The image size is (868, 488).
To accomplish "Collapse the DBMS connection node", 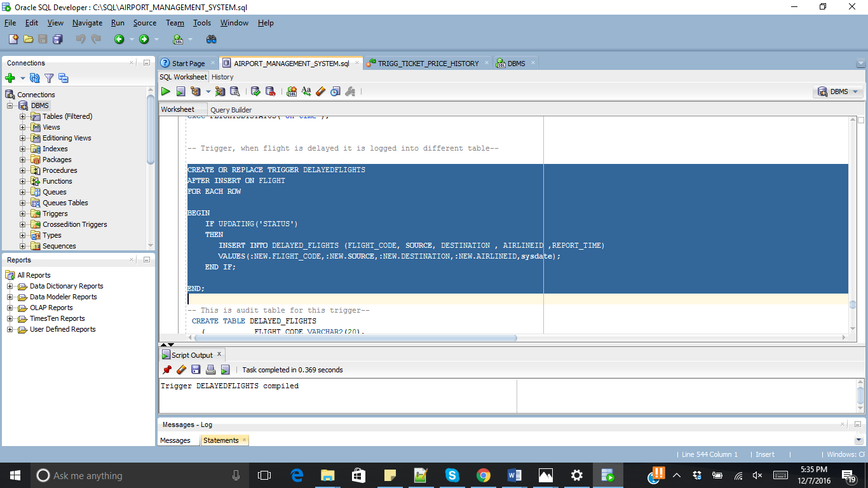I will pyautogui.click(x=10, y=105).
